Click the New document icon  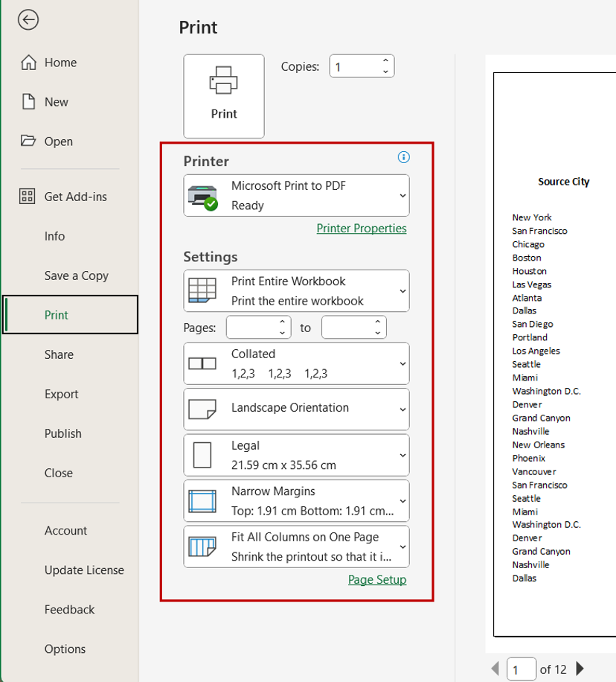[x=27, y=102]
